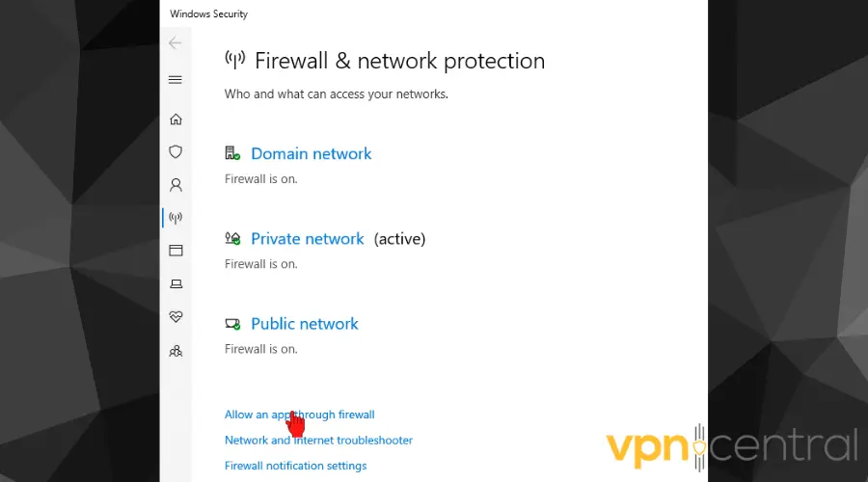This screenshot has width=868, height=482.
Task: Open Family options people icon
Action: [x=176, y=351]
